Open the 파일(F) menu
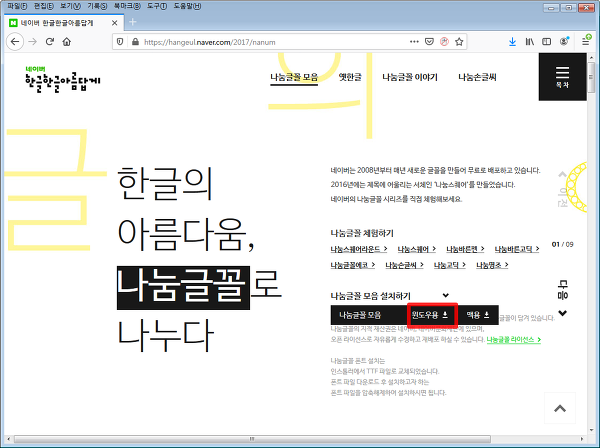600x448 pixels. [x=17, y=6]
